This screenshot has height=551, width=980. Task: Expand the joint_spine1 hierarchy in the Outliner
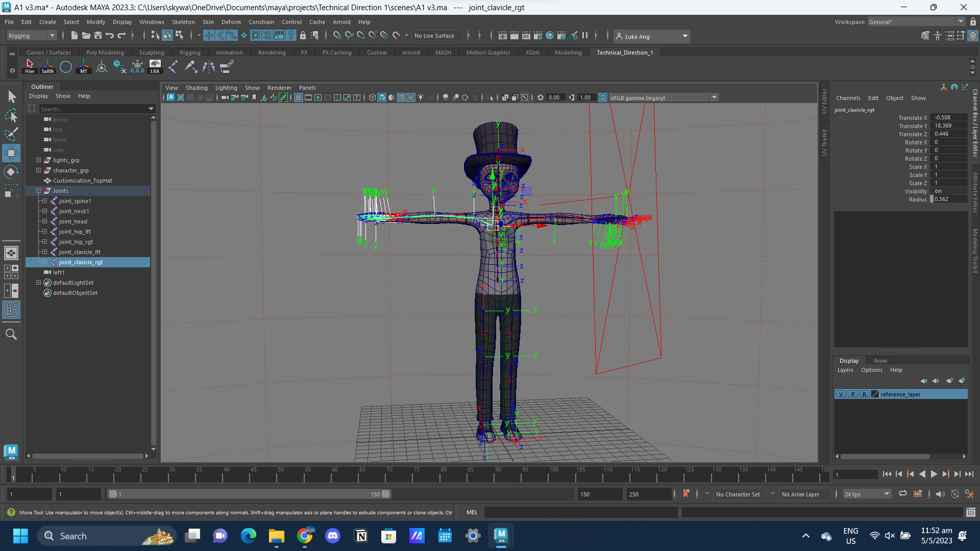[44, 201]
